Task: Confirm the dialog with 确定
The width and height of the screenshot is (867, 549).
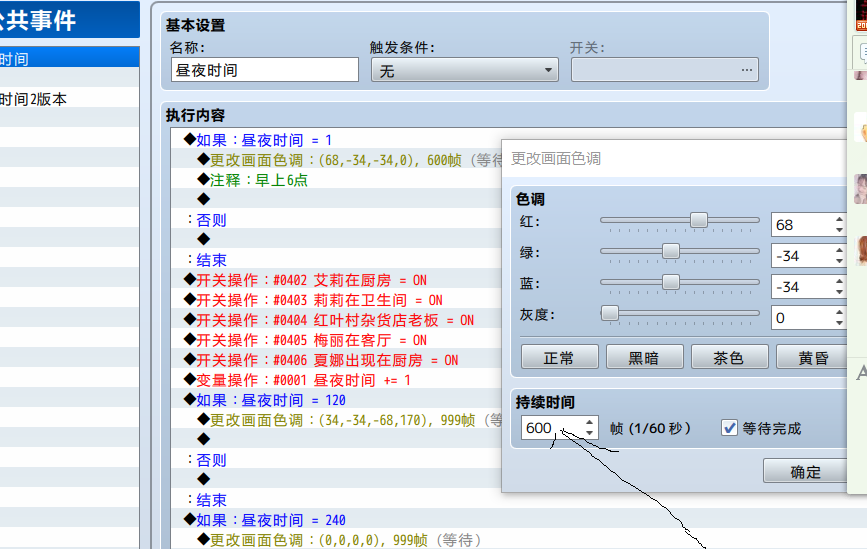Action: pyautogui.click(x=805, y=471)
